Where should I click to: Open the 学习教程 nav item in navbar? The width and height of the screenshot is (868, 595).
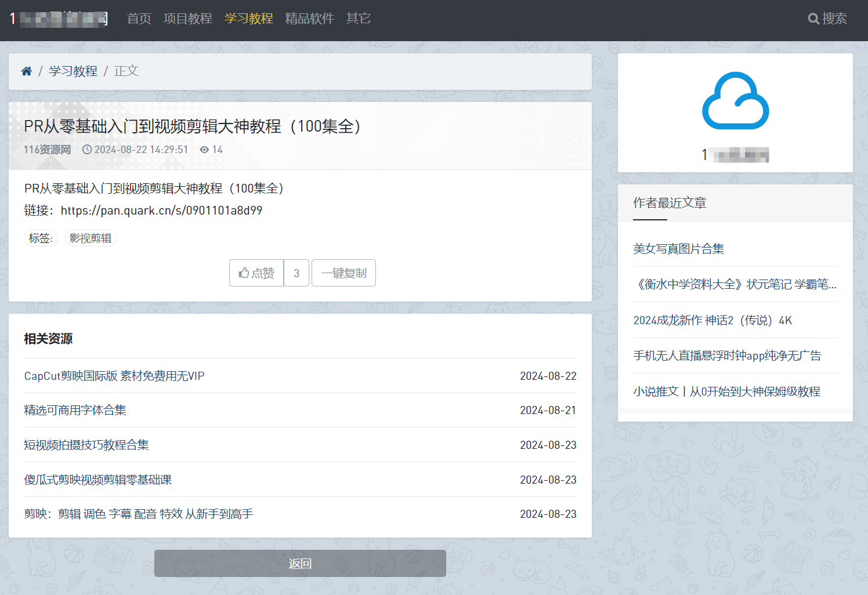pos(249,19)
